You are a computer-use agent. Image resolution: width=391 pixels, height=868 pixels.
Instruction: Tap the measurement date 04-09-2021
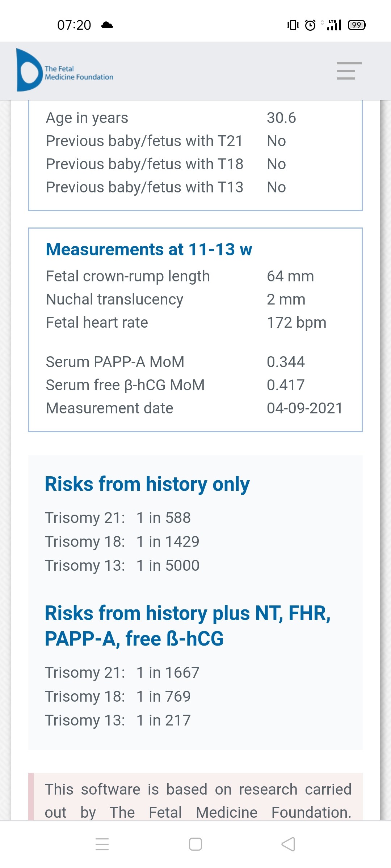[x=304, y=408]
